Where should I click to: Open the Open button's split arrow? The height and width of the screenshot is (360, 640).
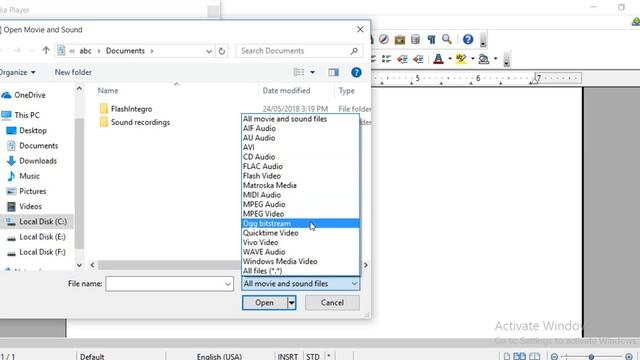[x=291, y=303]
